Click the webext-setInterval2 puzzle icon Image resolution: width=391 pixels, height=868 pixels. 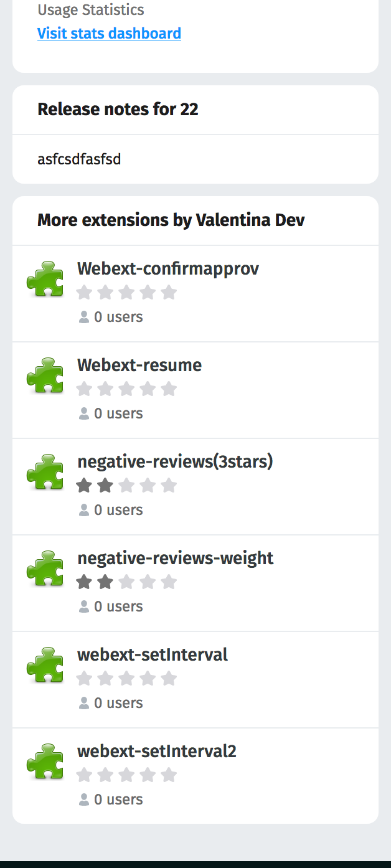(45, 761)
